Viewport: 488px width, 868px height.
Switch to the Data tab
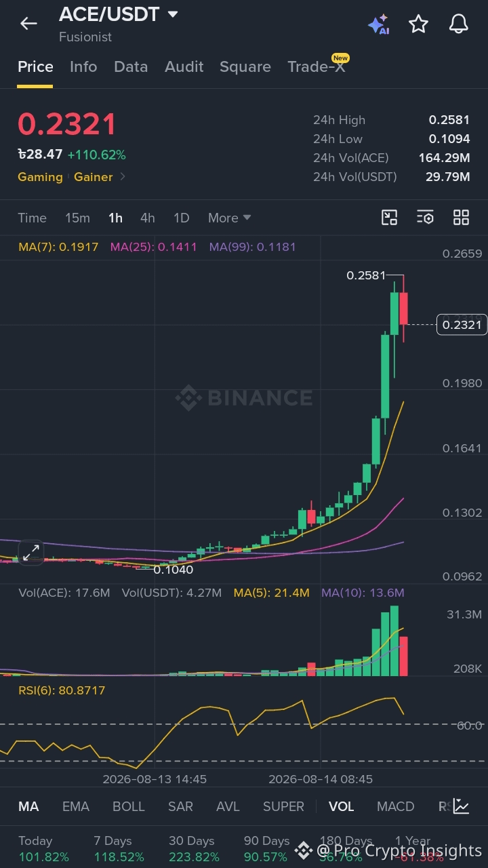click(x=131, y=66)
